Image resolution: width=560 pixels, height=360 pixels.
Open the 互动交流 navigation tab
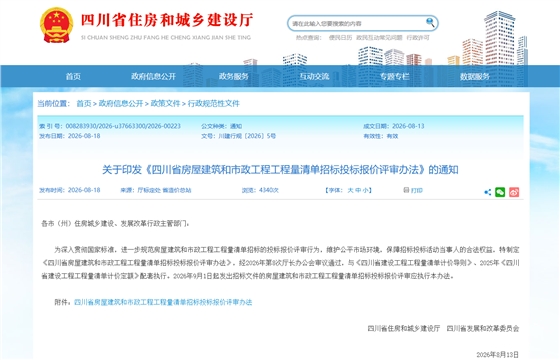(x=314, y=76)
